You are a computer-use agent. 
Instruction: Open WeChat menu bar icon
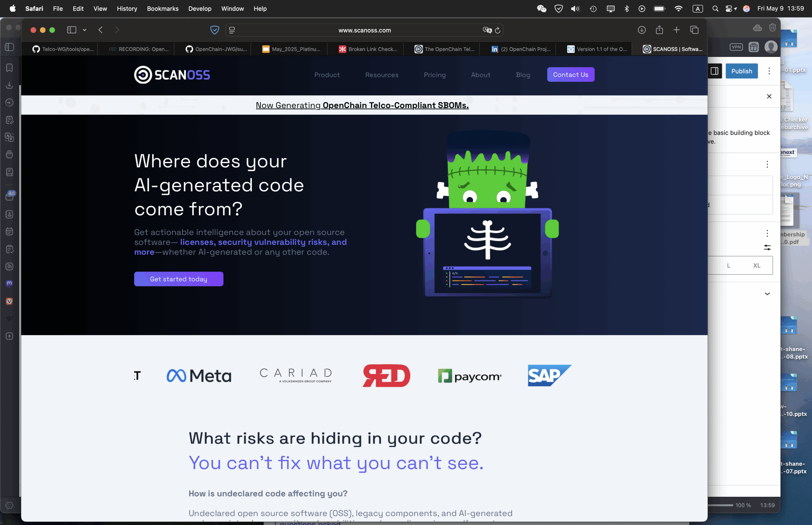click(x=541, y=9)
